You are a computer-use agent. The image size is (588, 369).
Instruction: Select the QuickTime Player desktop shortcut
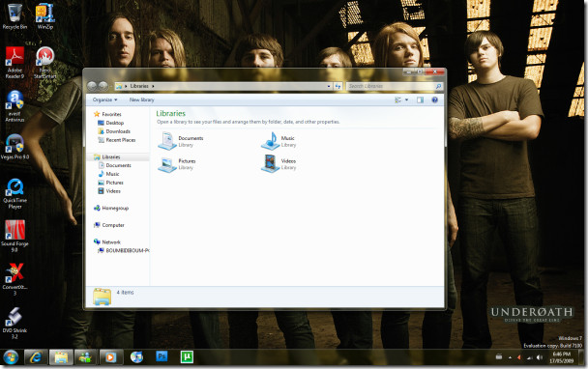[x=15, y=193]
